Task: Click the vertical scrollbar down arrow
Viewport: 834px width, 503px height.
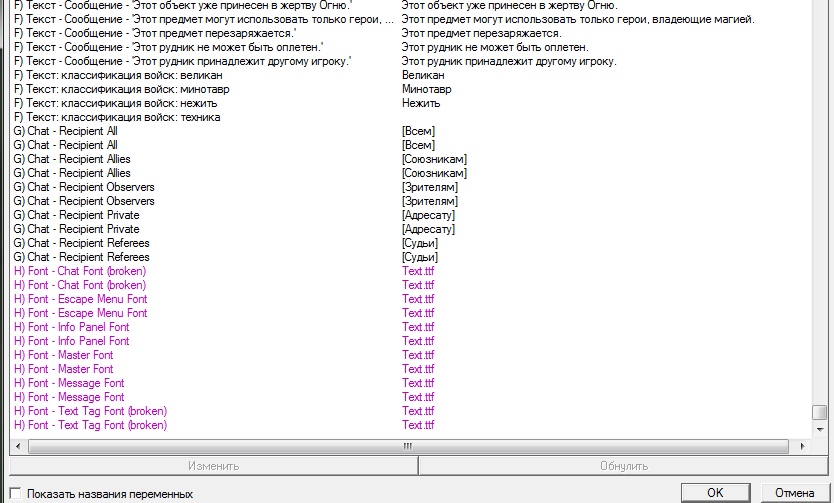Action: (x=820, y=429)
